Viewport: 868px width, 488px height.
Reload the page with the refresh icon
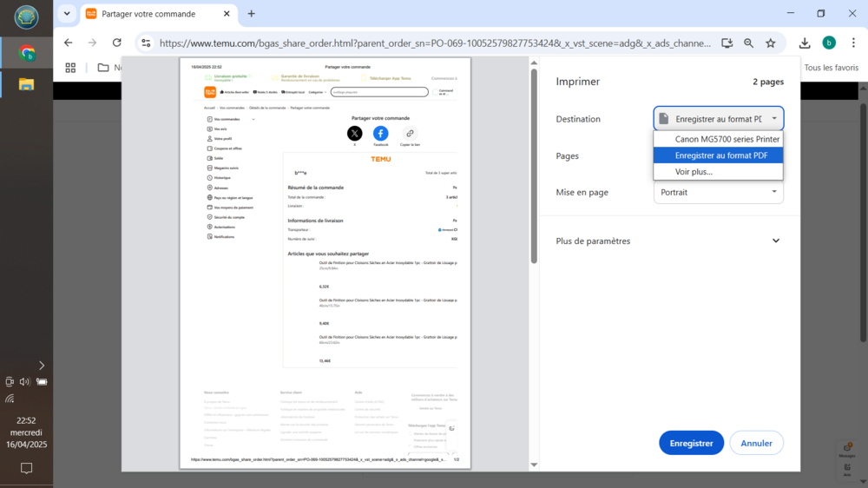[117, 43]
